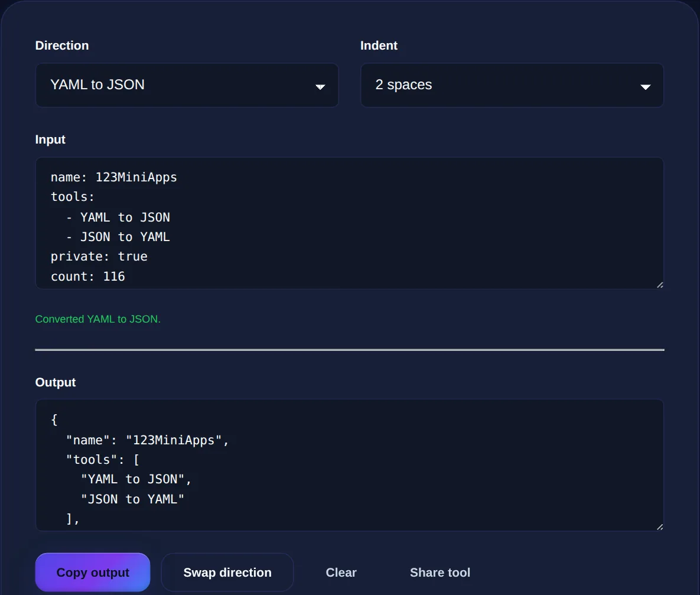Click the Swap direction button
This screenshot has width=700, height=595.
(x=227, y=572)
